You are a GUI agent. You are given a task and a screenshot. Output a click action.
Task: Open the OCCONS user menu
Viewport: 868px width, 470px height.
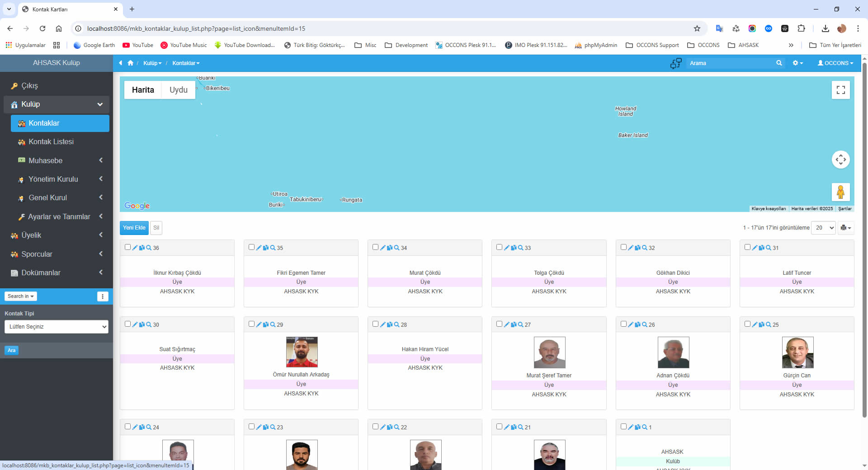tap(835, 63)
